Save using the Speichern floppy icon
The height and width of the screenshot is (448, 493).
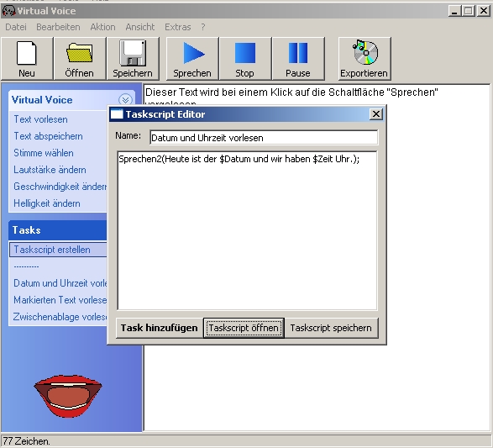coord(133,59)
